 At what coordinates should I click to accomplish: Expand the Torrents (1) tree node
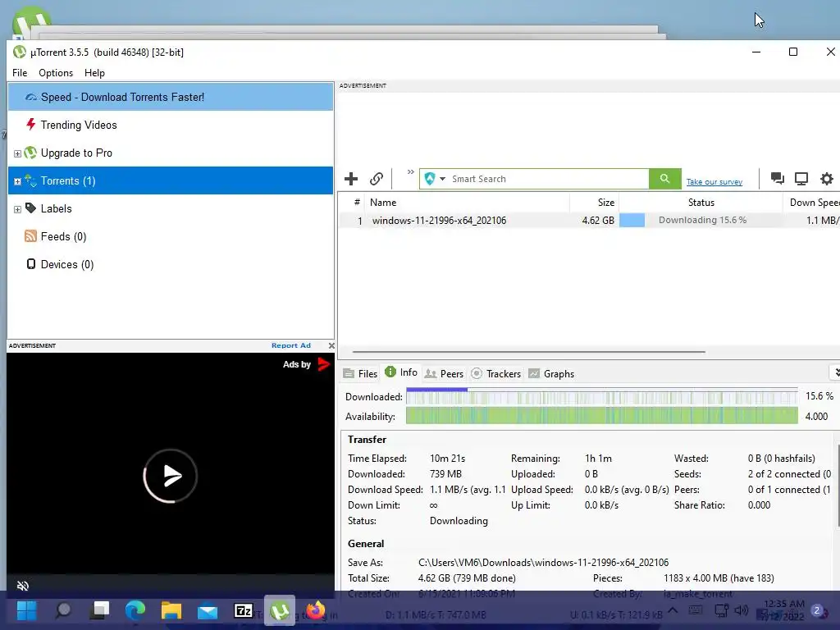[17, 181]
